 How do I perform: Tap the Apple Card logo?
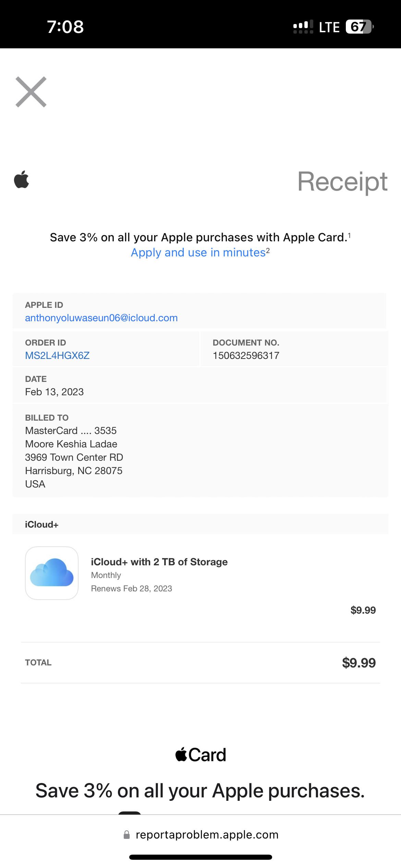[x=200, y=755]
